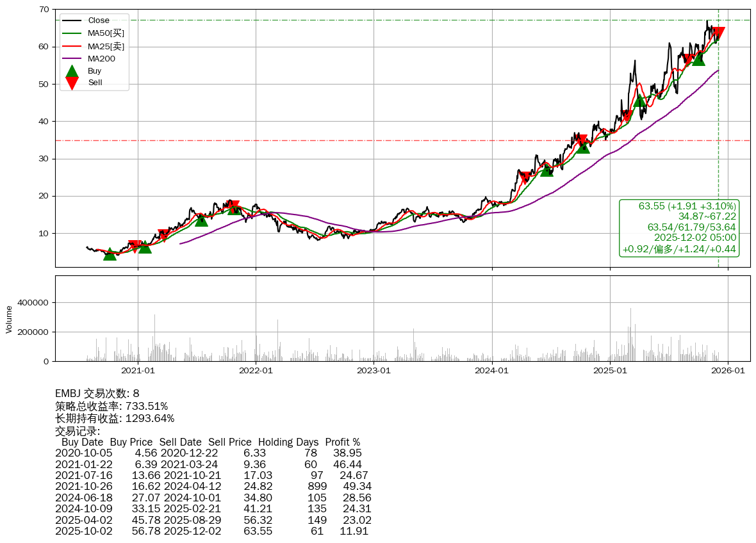756x543 pixels.
Task: Click the latest red sell marker near 63.55
Action: click(x=718, y=33)
